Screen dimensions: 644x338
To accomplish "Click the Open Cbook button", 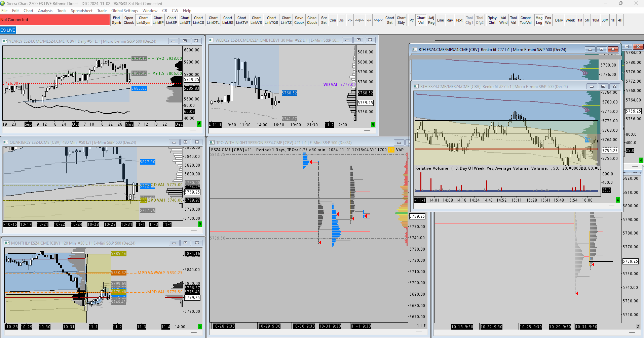I will pos(129,20).
